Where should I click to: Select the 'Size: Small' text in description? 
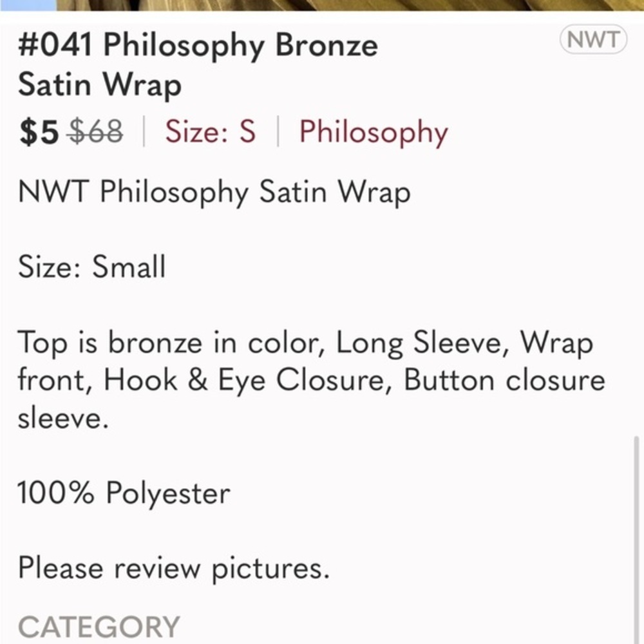coord(91,267)
